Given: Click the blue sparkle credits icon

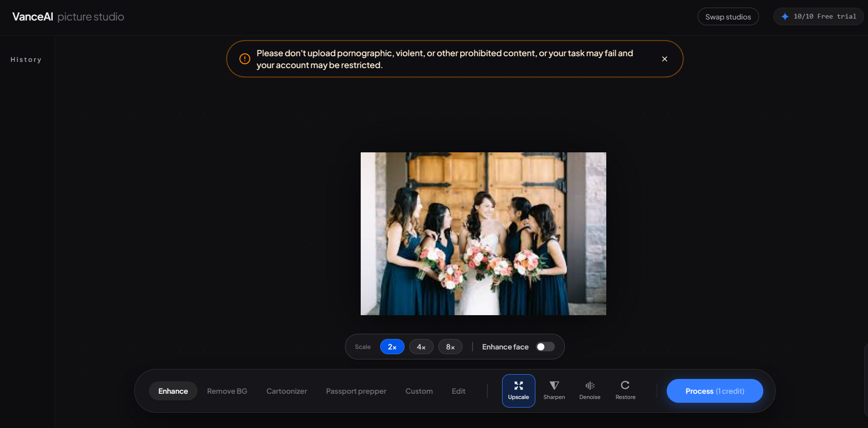Looking at the screenshot, I should [x=785, y=17].
